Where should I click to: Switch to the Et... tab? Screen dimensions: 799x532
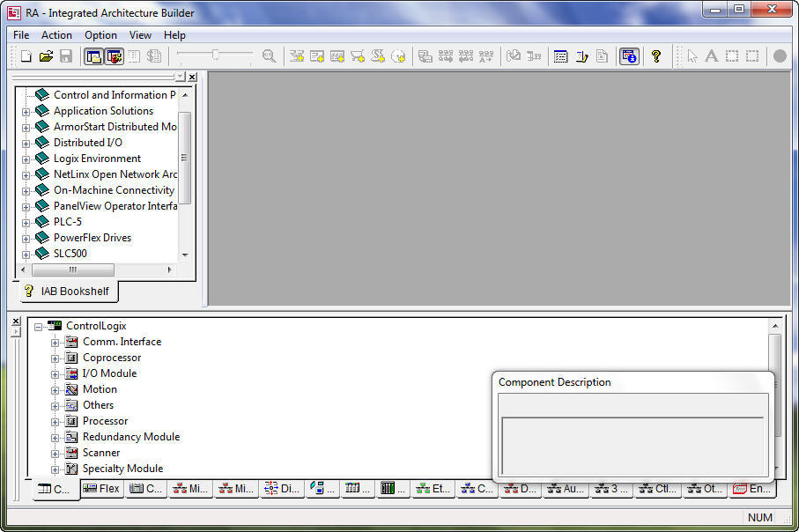pos(433,489)
